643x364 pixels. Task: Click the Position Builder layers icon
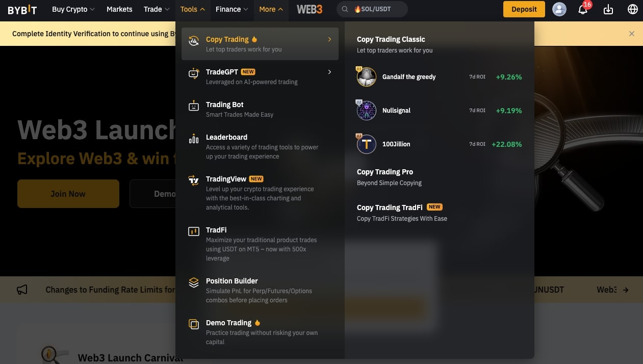coord(194,282)
